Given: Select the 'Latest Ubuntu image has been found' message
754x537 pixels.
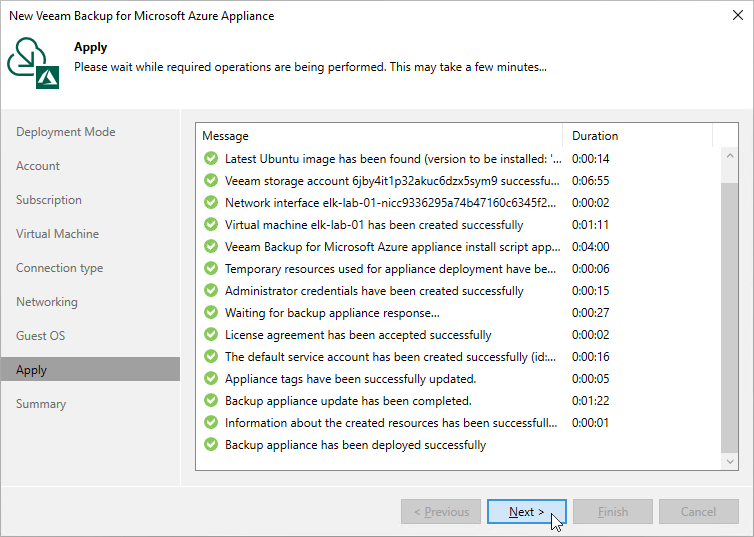Looking at the screenshot, I should click(x=393, y=159).
